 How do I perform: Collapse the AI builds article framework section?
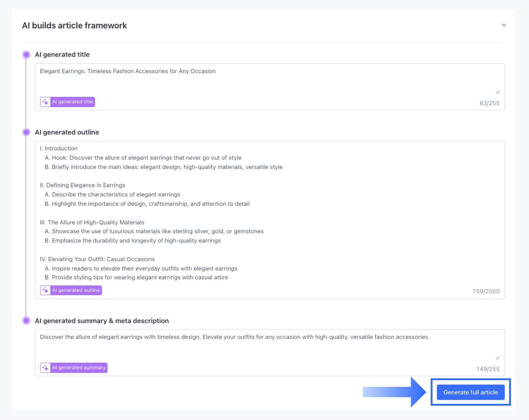[504, 25]
